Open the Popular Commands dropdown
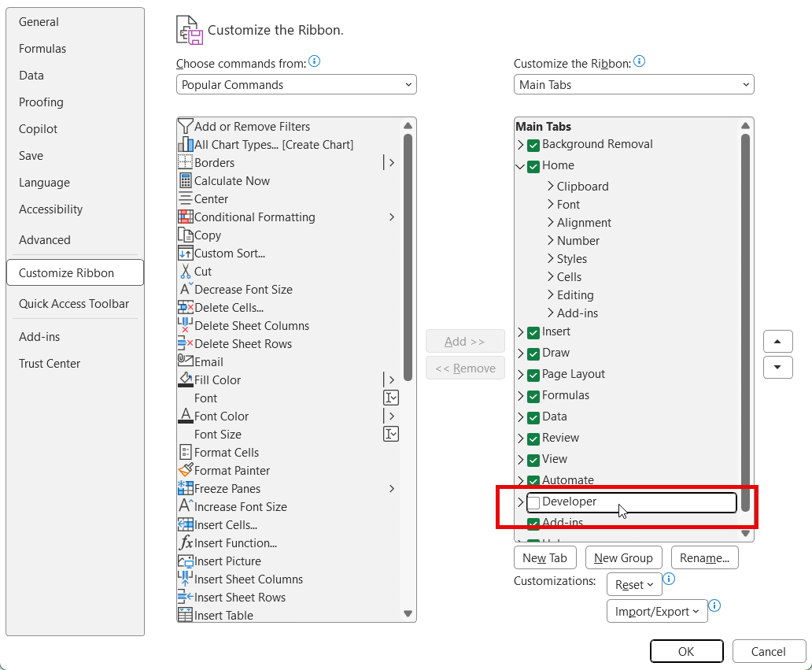The height and width of the screenshot is (670, 812). [x=296, y=84]
